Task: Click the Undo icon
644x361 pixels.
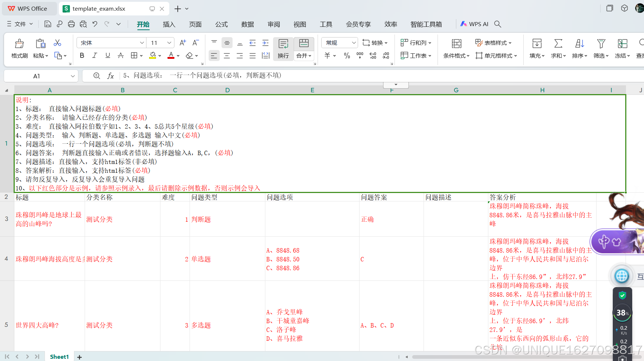Action: [95, 24]
